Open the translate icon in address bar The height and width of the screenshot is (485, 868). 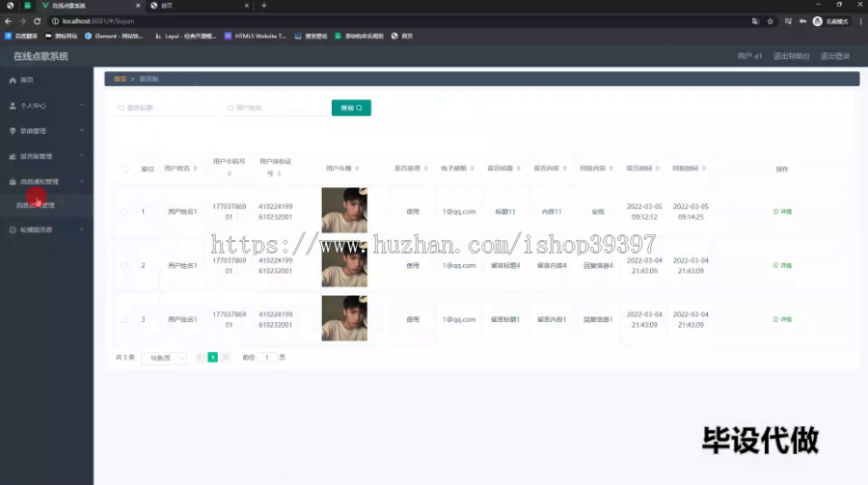[755, 21]
